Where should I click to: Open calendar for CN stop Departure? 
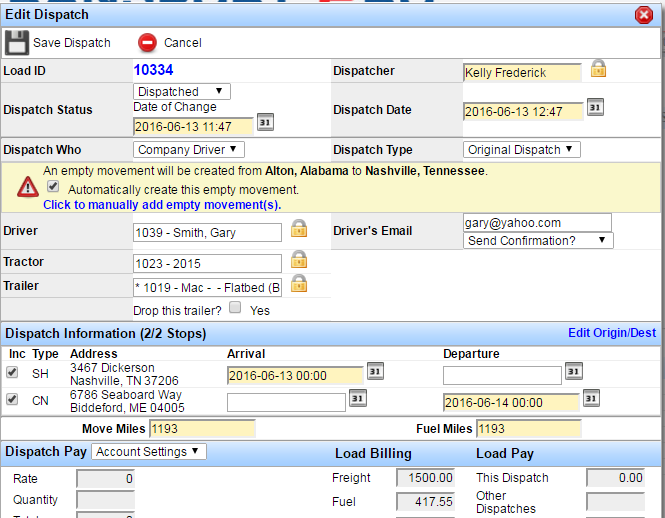coord(591,398)
